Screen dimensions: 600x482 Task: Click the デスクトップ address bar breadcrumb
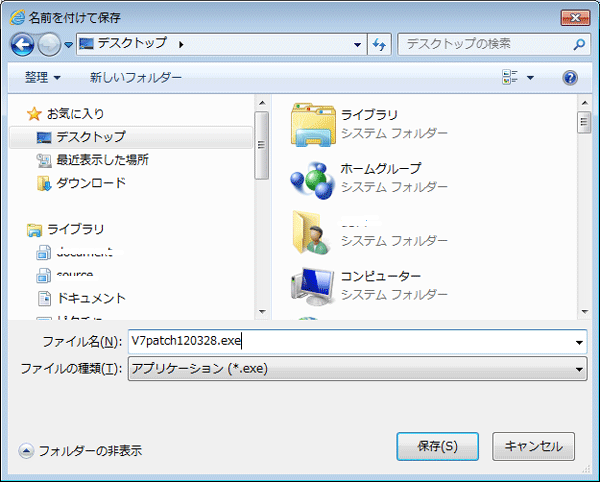[132, 43]
